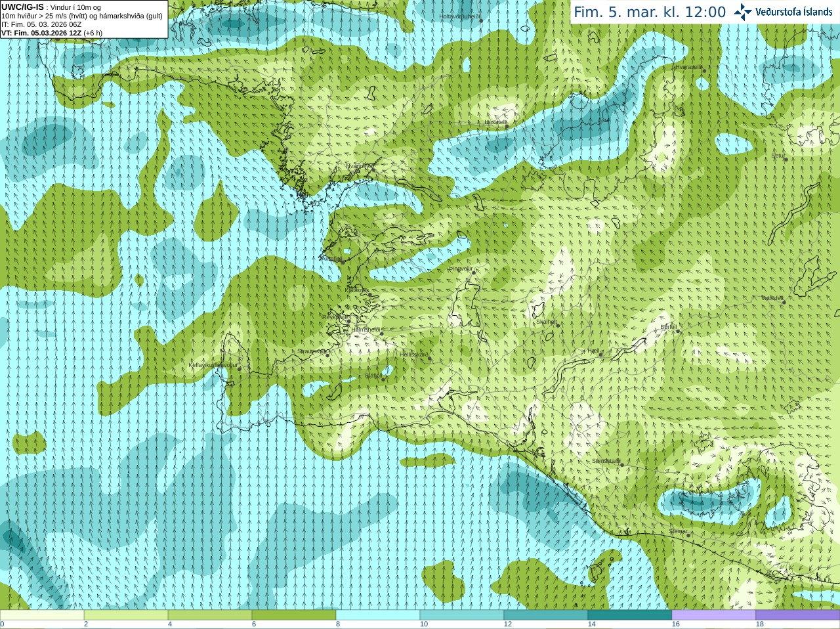This screenshot has height=629, width=840.
Task: Click the 12–14 m/s teal legend swatch
Action: click(x=546, y=615)
